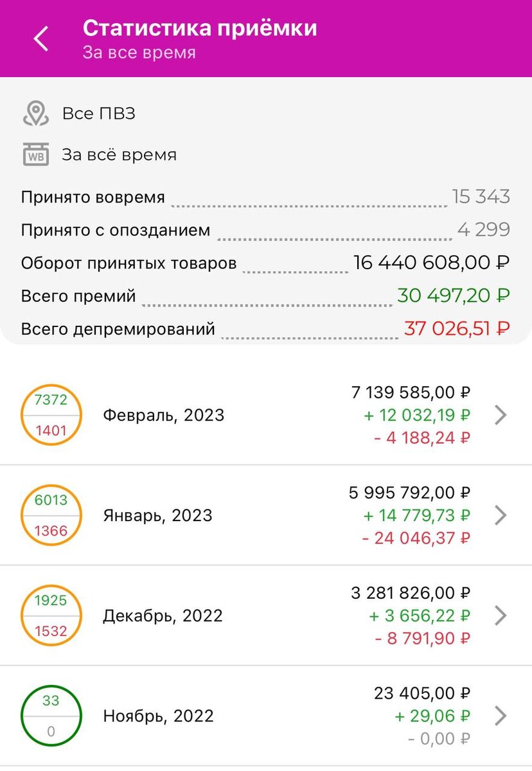Viewport: 532px width, 771px height.
Task: Tap the January 6013/1366 orange circle
Action: (51, 515)
